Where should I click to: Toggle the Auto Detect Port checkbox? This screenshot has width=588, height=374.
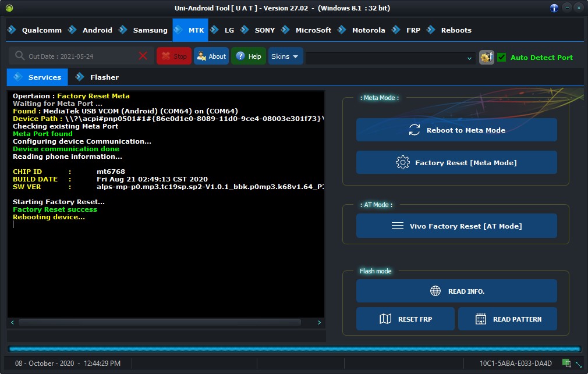click(501, 58)
